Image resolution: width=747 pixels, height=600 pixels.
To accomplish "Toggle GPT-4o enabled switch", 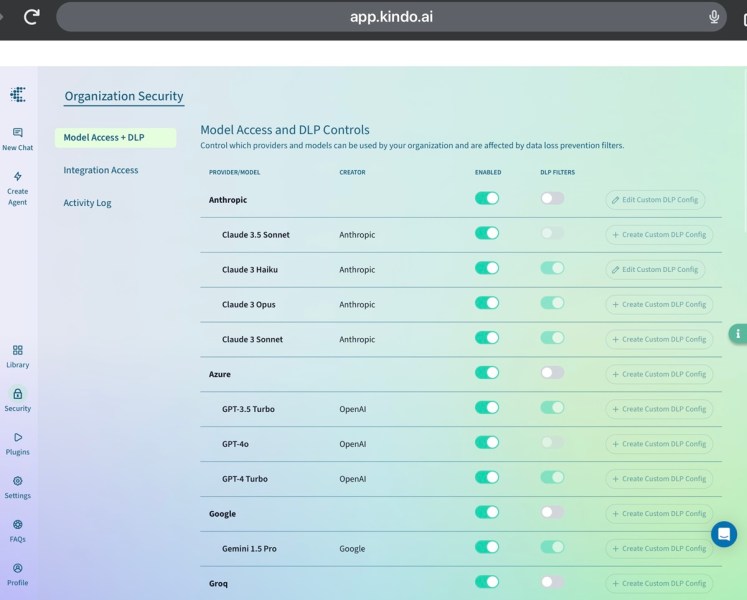I will (486, 442).
